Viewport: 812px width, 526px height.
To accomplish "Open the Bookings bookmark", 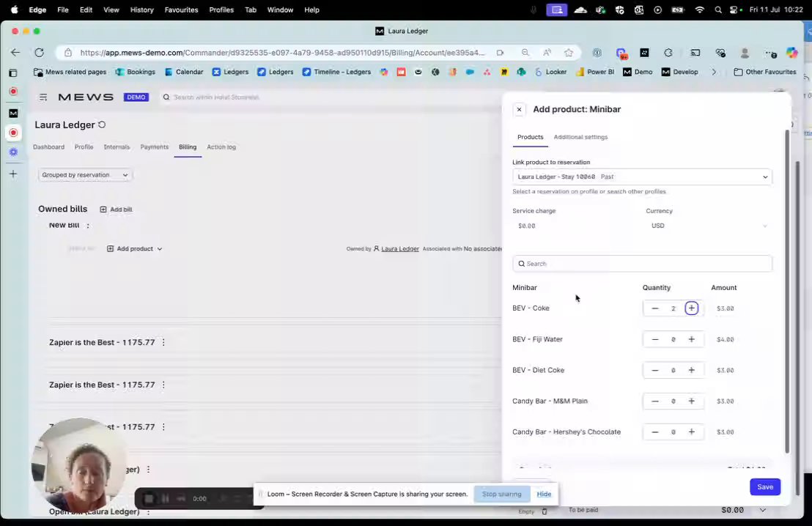I will [x=135, y=72].
